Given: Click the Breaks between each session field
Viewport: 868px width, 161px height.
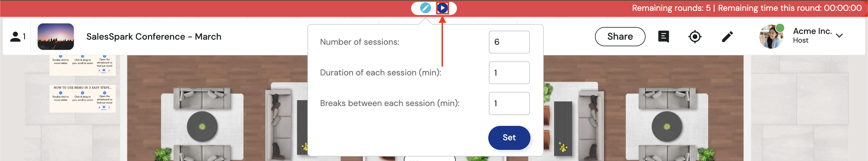Looking at the screenshot, I should click(509, 103).
